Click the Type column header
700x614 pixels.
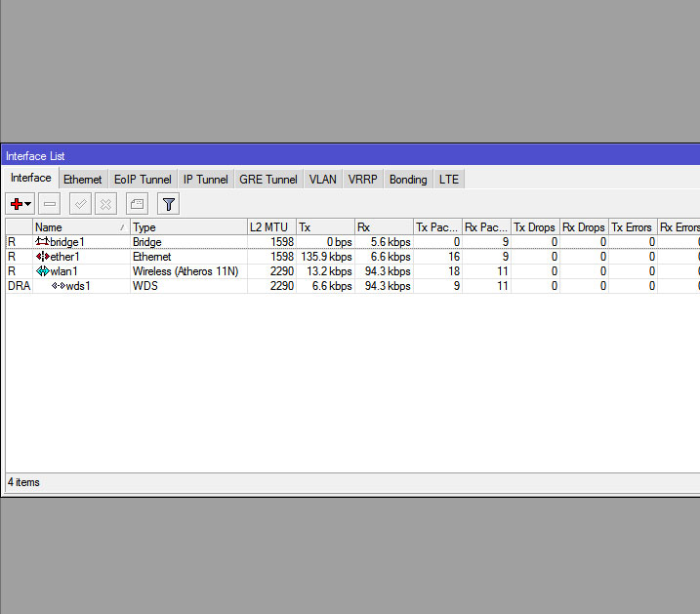[185, 227]
